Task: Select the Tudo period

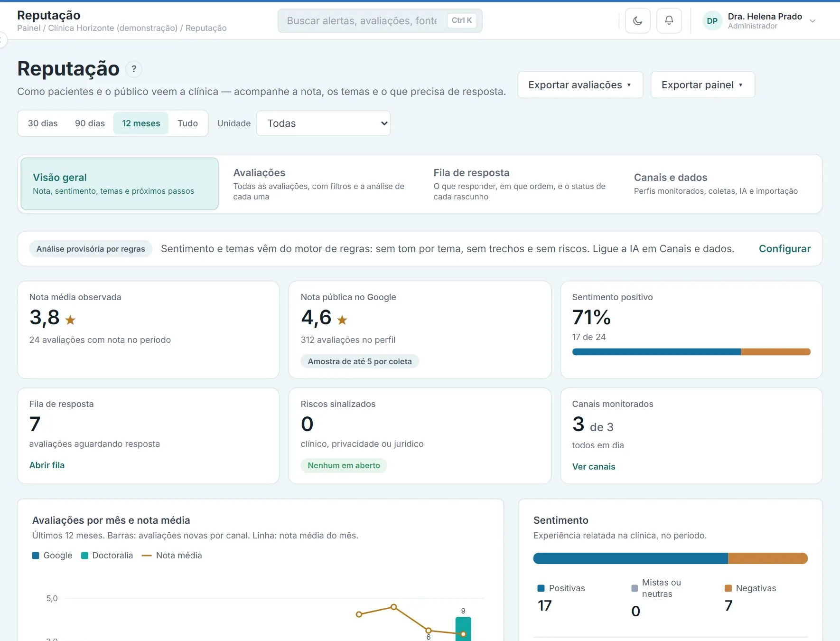Action: click(x=187, y=123)
